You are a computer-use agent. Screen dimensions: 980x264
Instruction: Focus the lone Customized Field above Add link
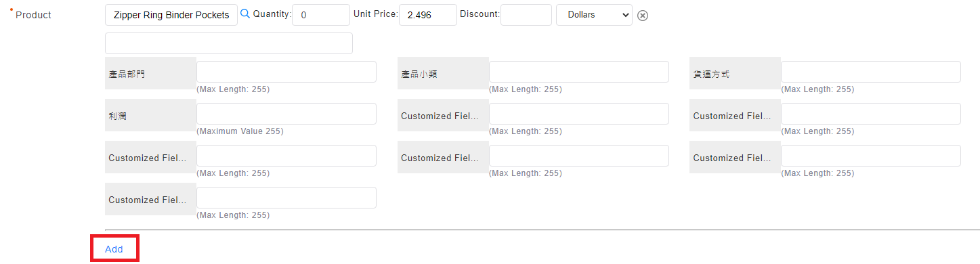(286, 198)
